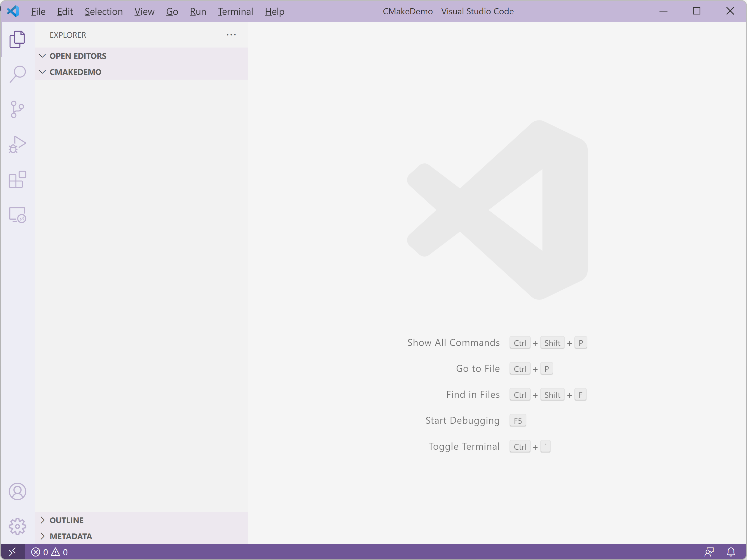Open the Source Control view icon
Screen dimensions: 747x560
click(x=17, y=109)
